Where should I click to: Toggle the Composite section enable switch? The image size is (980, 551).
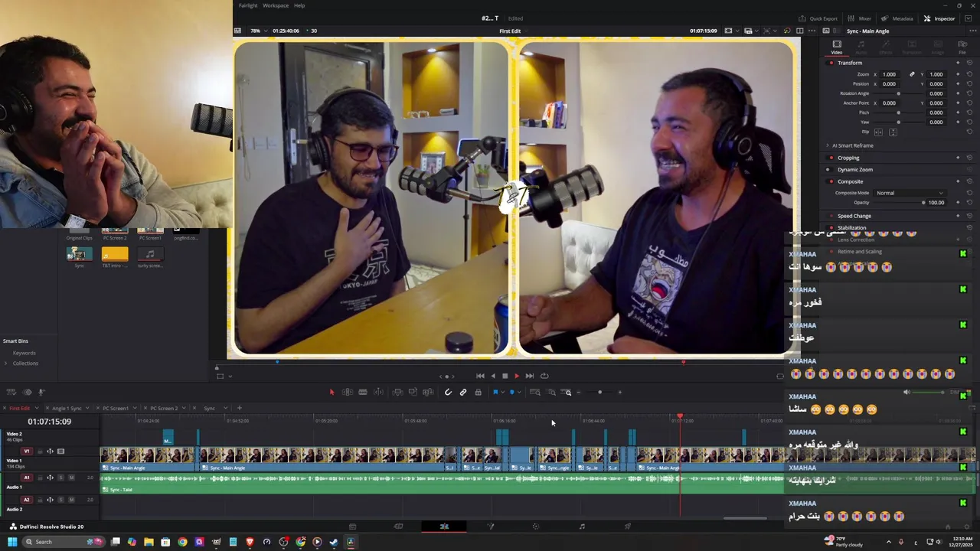click(831, 181)
